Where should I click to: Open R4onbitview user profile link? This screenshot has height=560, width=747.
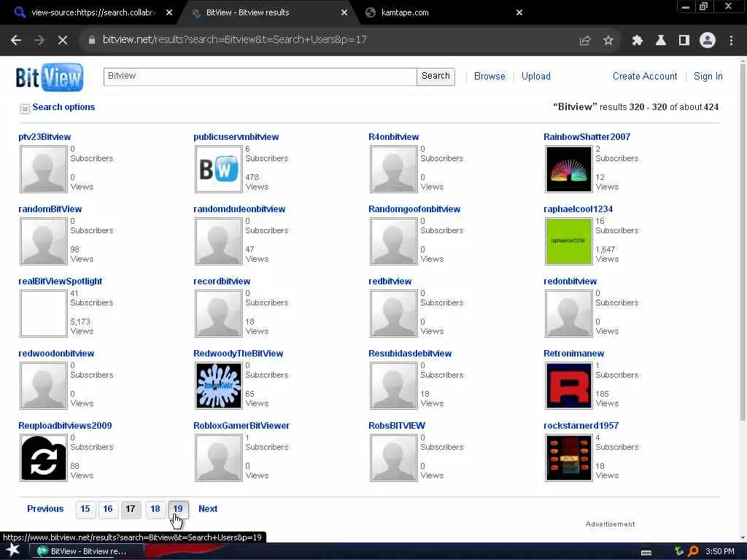(x=393, y=137)
